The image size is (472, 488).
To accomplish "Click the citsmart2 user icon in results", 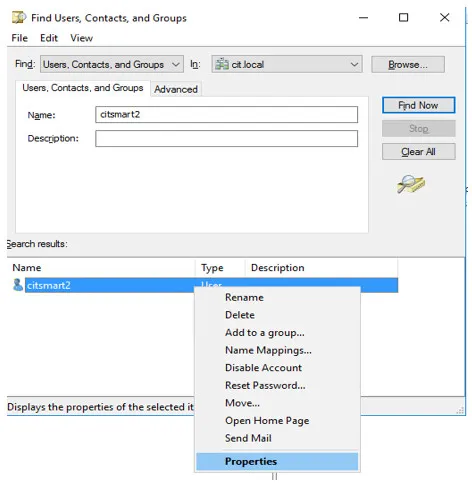I will 18,285.
